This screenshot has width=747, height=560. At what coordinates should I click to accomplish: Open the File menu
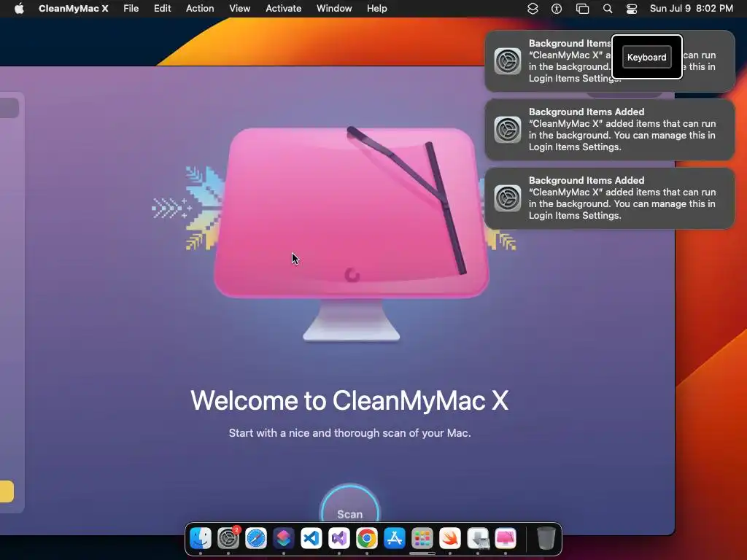131,9
